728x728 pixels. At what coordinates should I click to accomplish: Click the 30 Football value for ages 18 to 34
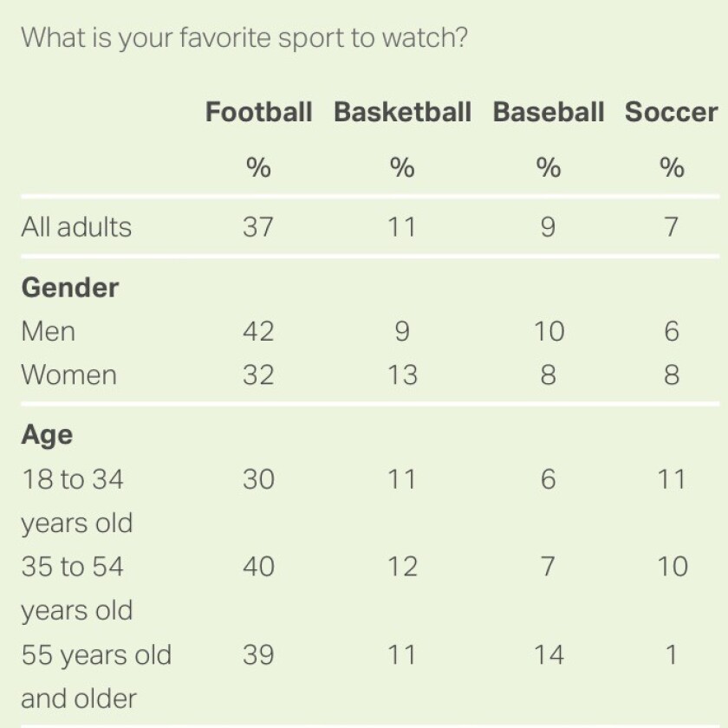(x=258, y=479)
